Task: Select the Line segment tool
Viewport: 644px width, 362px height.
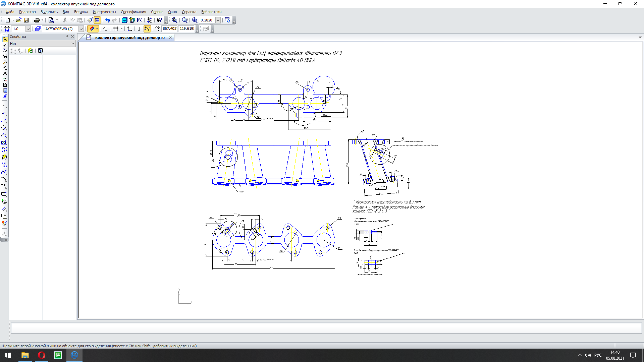Action: pos(4,121)
